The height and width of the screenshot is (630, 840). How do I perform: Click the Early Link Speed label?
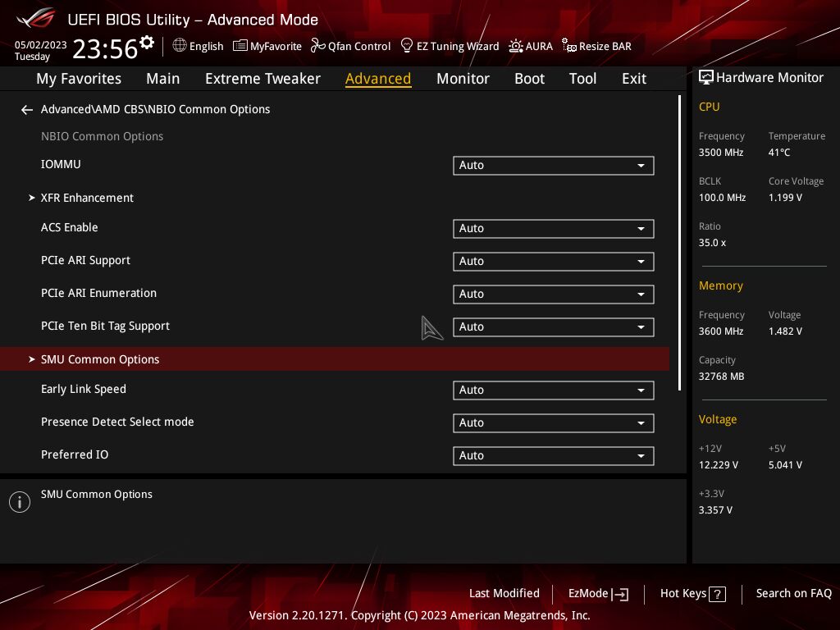pyautogui.click(x=84, y=390)
